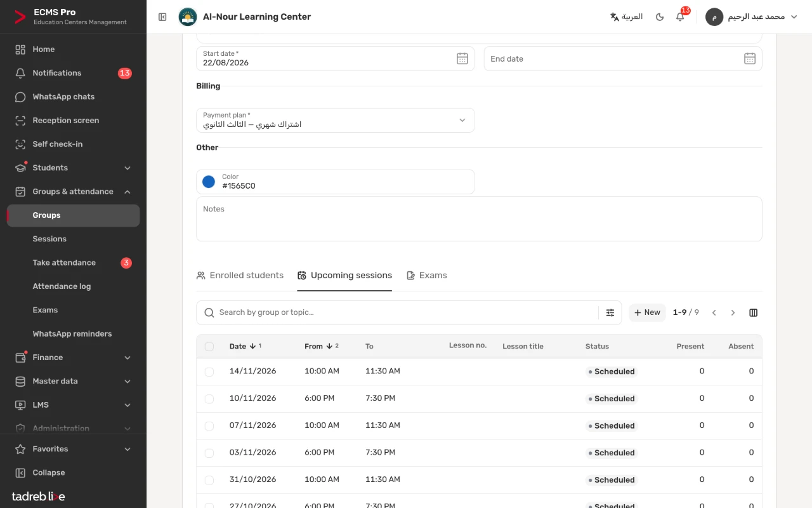The width and height of the screenshot is (812, 508).
Task: Click the Collapse sidebar icon at bottom
Action: coord(20,472)
